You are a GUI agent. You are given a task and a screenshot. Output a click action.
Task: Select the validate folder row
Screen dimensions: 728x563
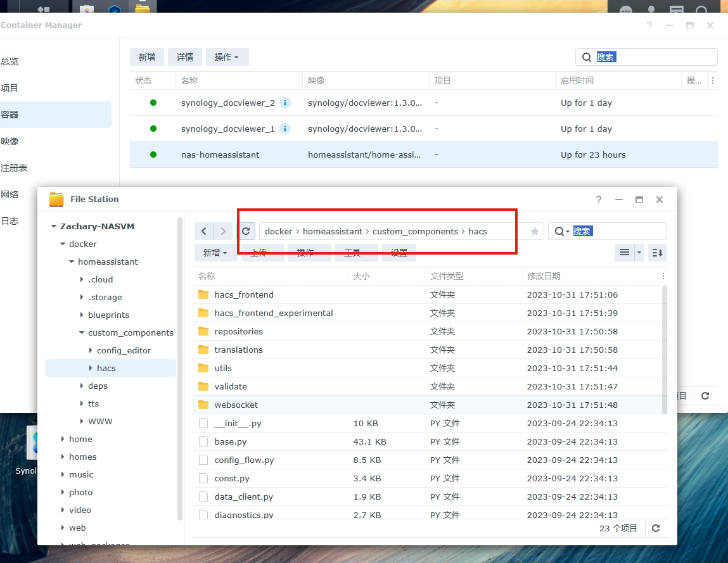point(428,386)
